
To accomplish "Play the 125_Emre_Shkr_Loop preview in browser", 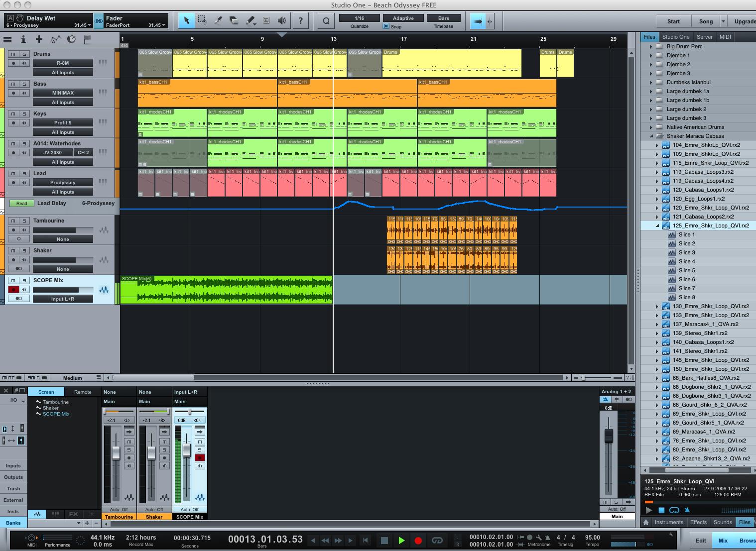I will tap(648, 510).
